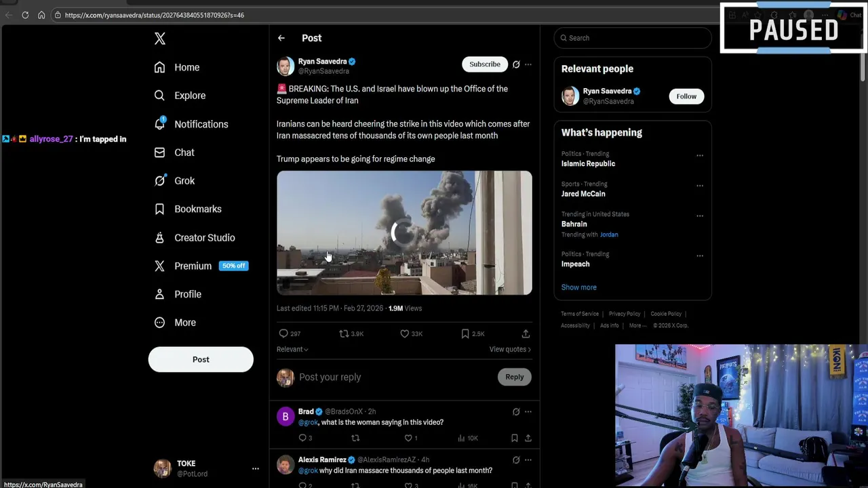868x488 pixels.
Task: Click the Reply button
Action: point(514,377)
